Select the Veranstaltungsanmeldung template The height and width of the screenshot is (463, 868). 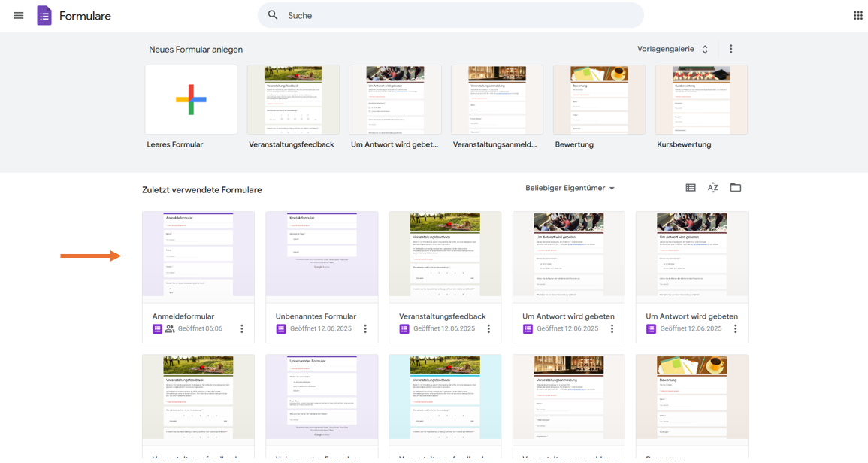497,100
